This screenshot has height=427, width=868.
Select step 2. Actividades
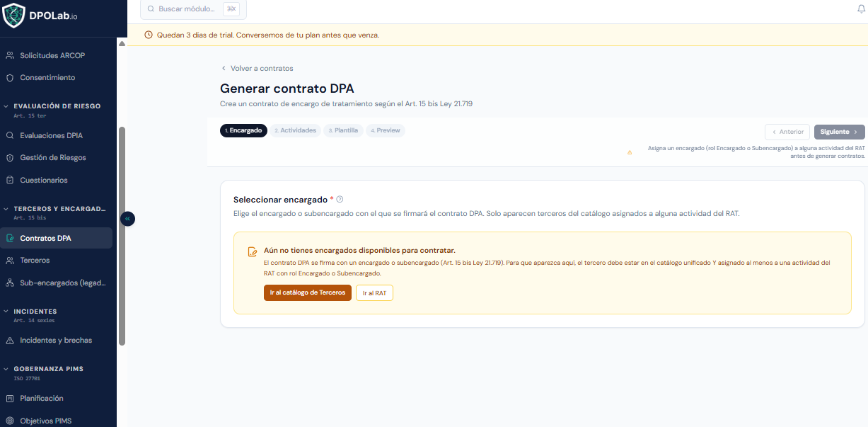click(295, 130)
